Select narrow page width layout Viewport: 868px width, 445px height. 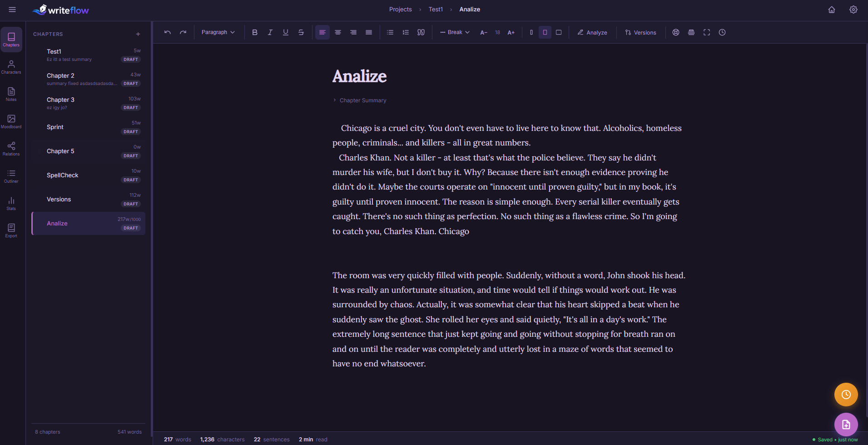click(x=531, y=32)
